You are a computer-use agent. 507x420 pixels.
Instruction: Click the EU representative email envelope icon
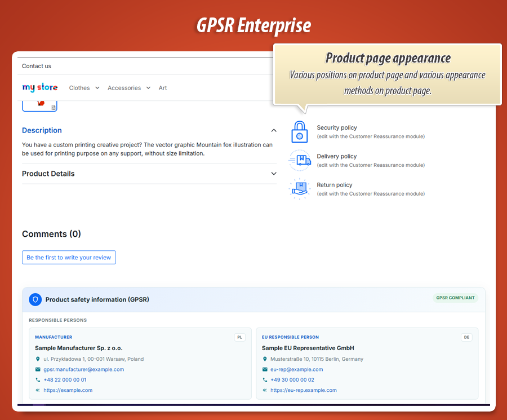(x=265, y=369)
